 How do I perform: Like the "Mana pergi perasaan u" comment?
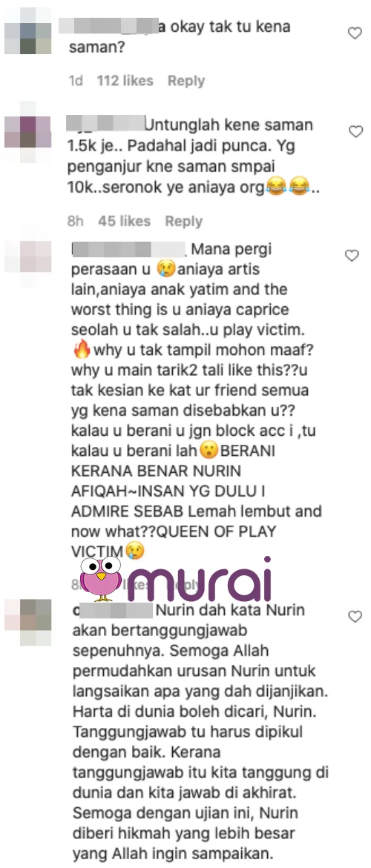[352, 255]
